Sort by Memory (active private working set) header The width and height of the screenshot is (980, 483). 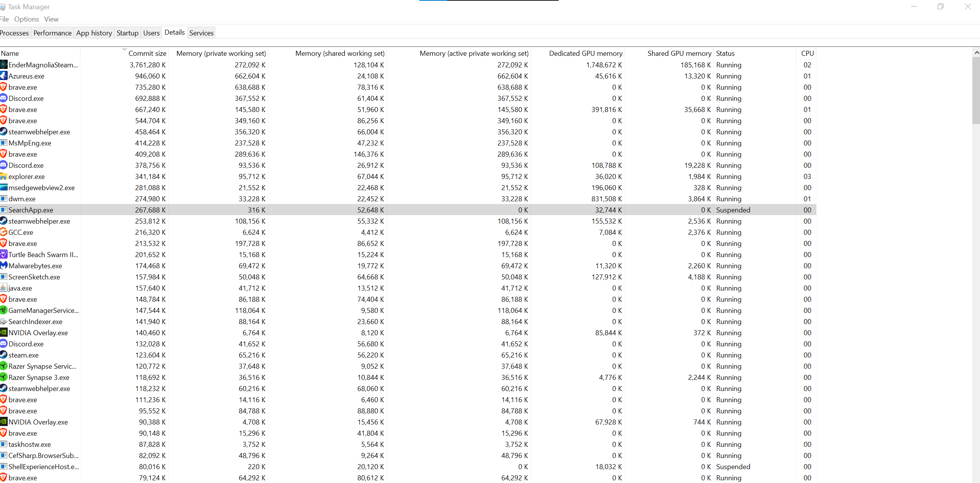coord(459,53)
